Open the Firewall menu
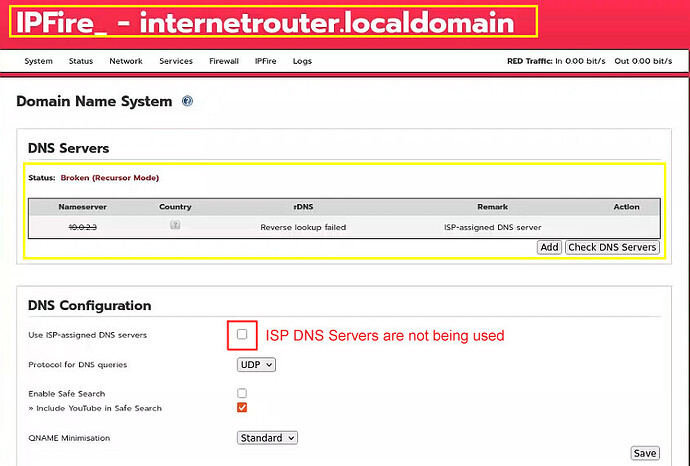The image size is (690, 466). pos(224,61)
